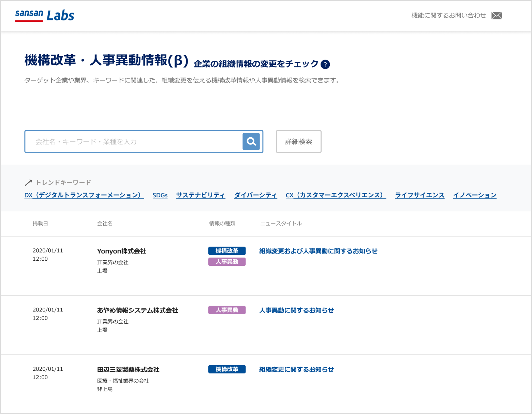Click Yonyon株式会社 company name

tap(122, 251)
